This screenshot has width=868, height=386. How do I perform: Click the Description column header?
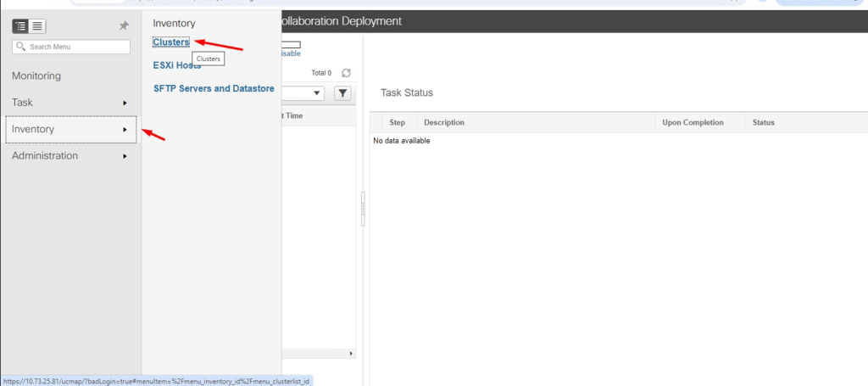tap(444, 123)
